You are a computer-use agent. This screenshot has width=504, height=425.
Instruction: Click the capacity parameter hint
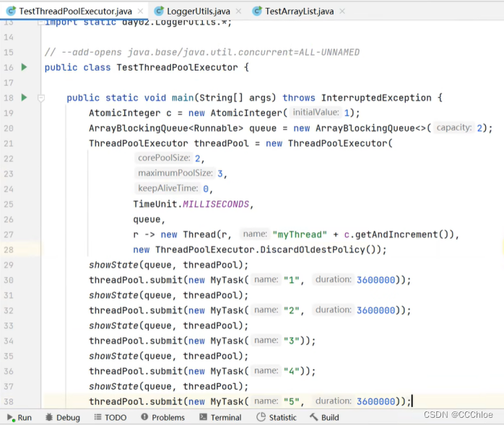pyautogui.click(x=454, y=128)
